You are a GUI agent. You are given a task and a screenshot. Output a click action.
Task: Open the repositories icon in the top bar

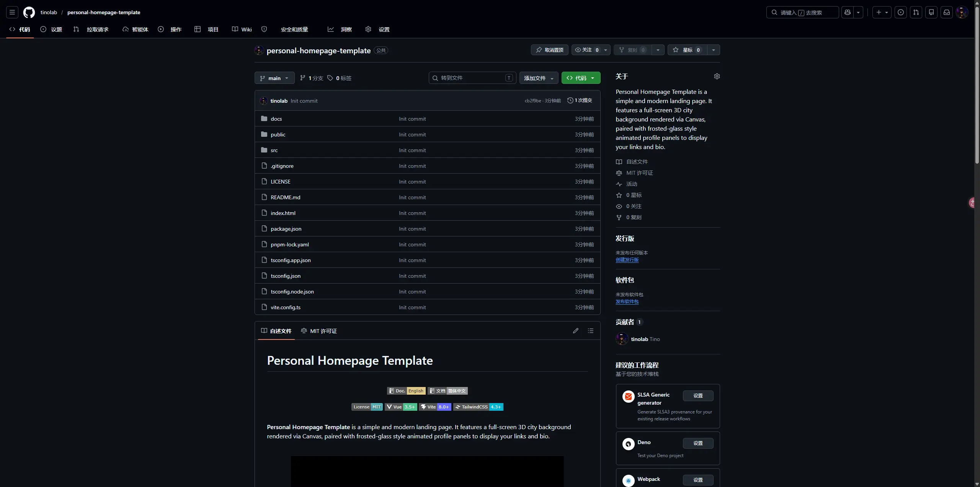pos(931,12)
